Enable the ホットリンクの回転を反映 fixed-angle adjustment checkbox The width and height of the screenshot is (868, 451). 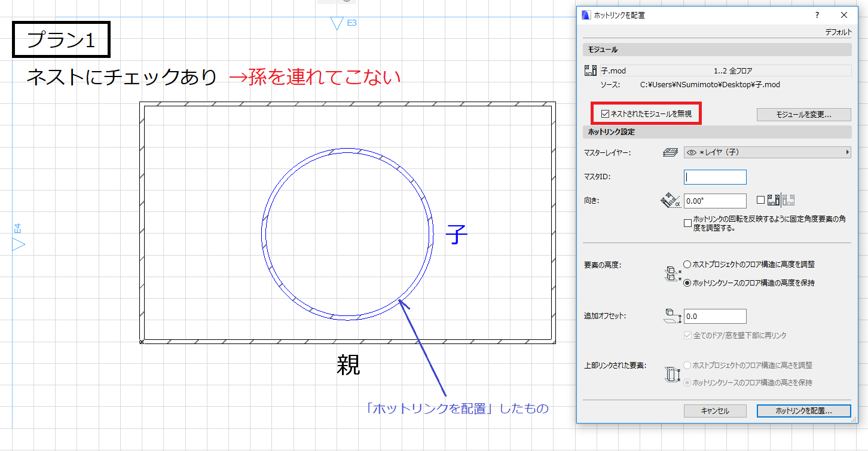pos(687,223)
